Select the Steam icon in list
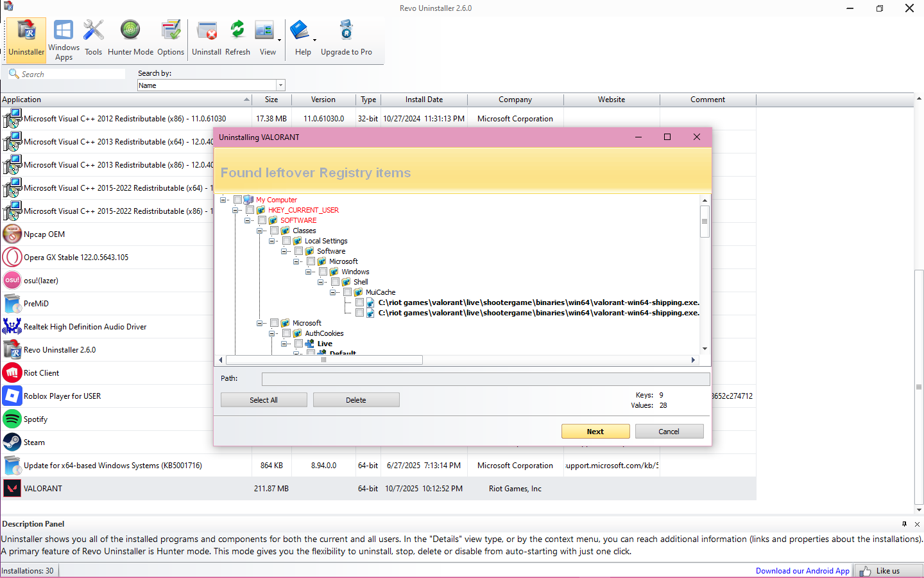The width and height of the screenshot is (924, 578). pyautogui.click(x=12, y=442)
